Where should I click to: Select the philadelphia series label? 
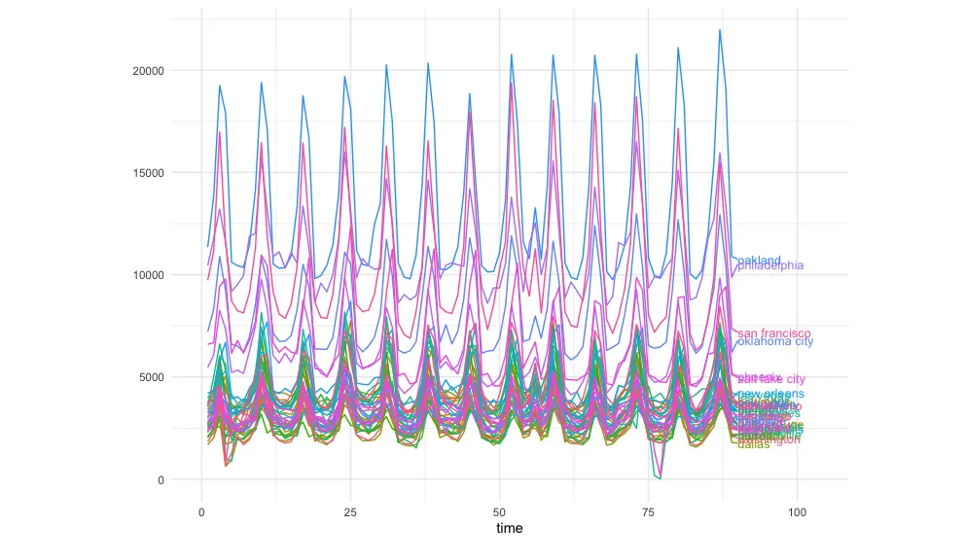pyautogui.click(x=772, y=266)
